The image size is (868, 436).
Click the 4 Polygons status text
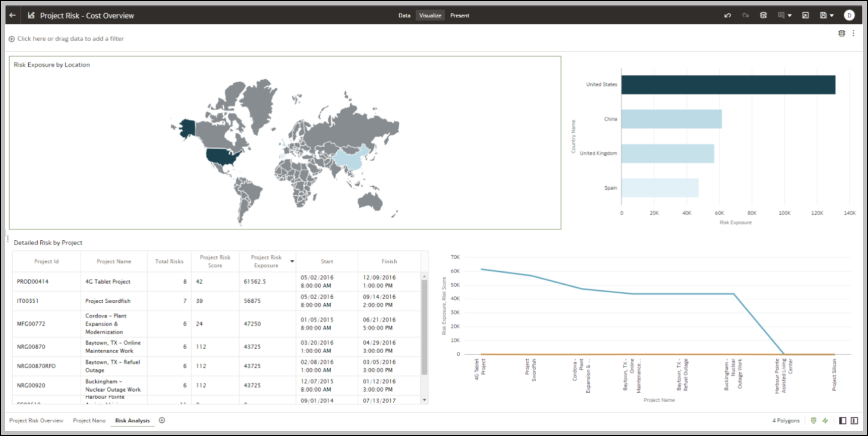click(786, 420)
